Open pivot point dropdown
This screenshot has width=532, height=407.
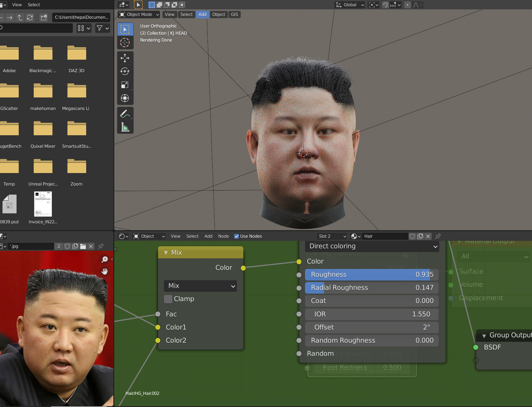[x=373, y=5]
